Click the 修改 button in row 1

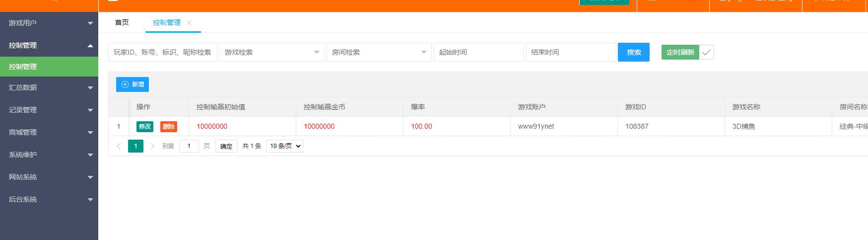(x=145, y=127)
